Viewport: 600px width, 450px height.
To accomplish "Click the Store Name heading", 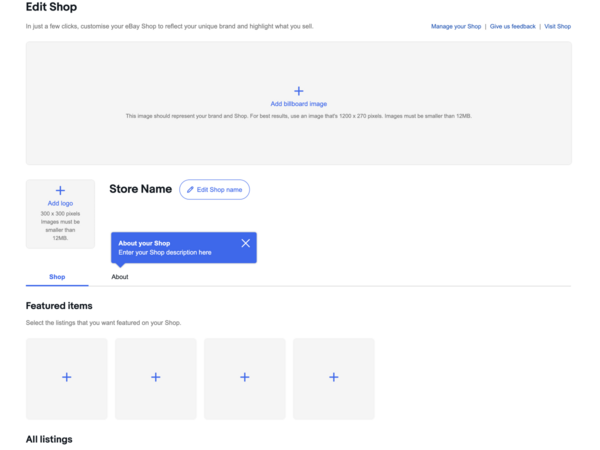I will (x=140, y=189).
